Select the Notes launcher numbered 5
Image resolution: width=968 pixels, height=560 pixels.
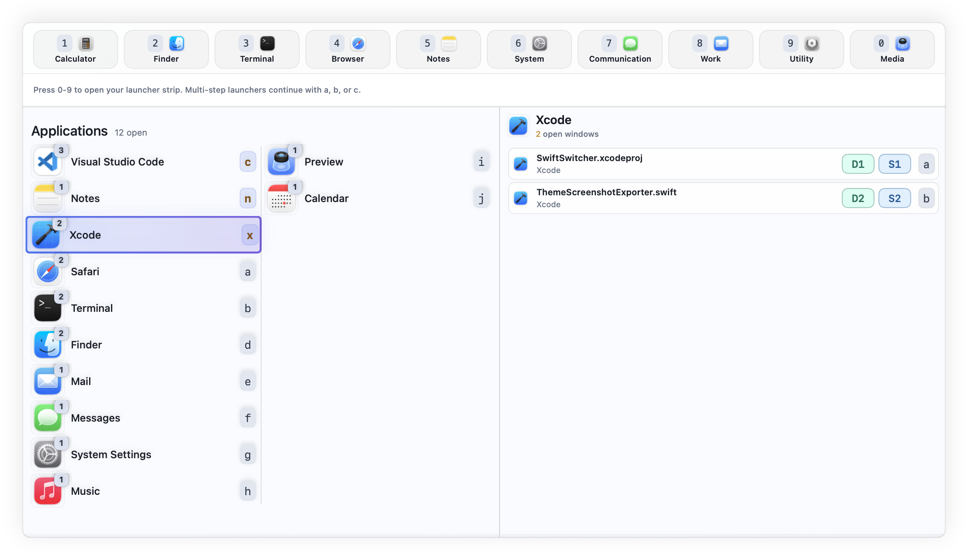pyautogui.click(x=438, y=49)
